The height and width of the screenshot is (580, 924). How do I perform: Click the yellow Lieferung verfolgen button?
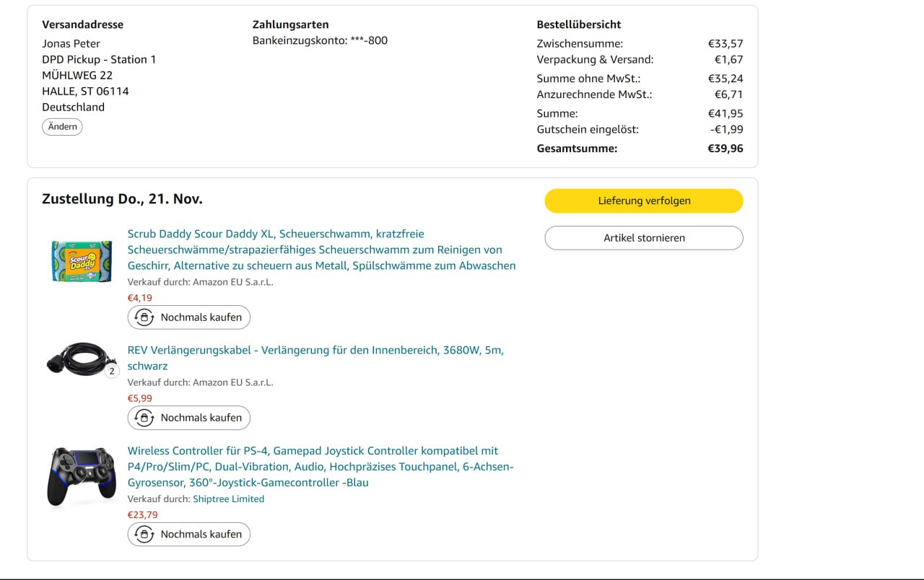pos(643,201)
